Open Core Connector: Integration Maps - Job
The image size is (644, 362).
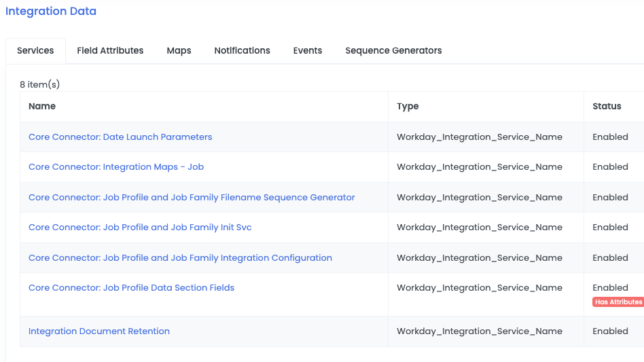pos(116,167)
